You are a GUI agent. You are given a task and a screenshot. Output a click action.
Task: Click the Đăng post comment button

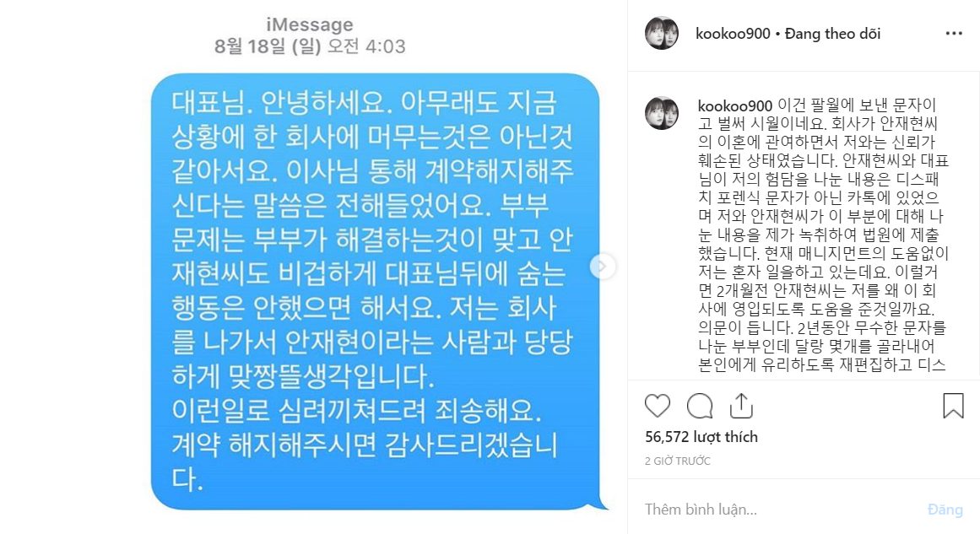click(x=945, y=510)
